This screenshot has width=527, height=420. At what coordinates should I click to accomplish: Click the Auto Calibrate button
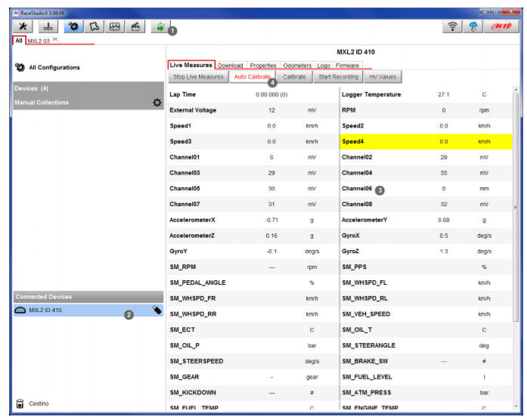click(x=253, y=77)
